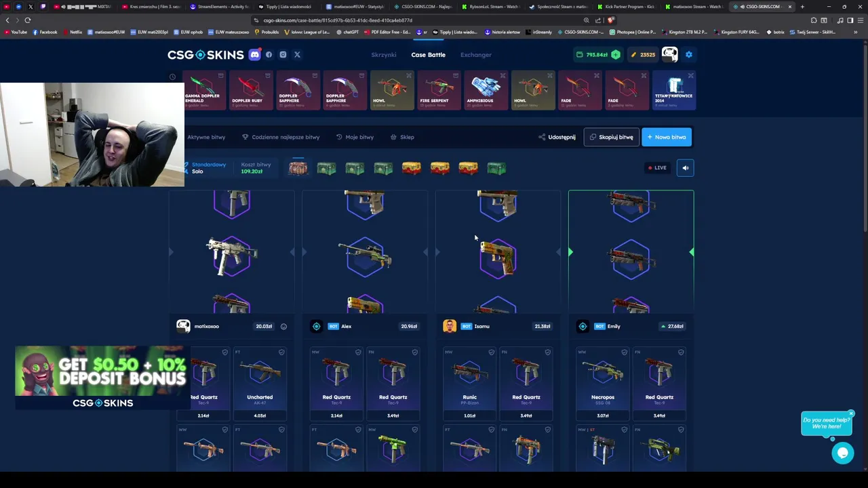The height and width of the screenshot is (488, 868).
Task: Open the Probuilds bookmark
Action: pos(267,32)
